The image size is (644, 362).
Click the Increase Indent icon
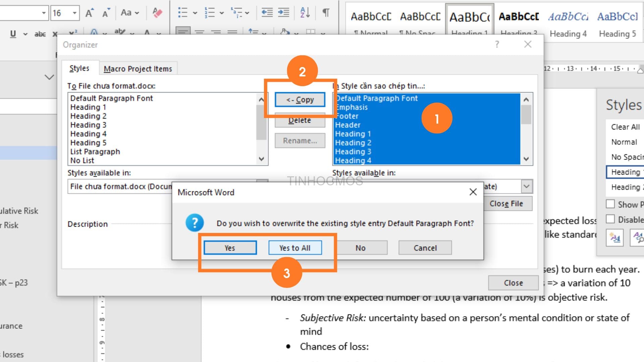(284, 13)
